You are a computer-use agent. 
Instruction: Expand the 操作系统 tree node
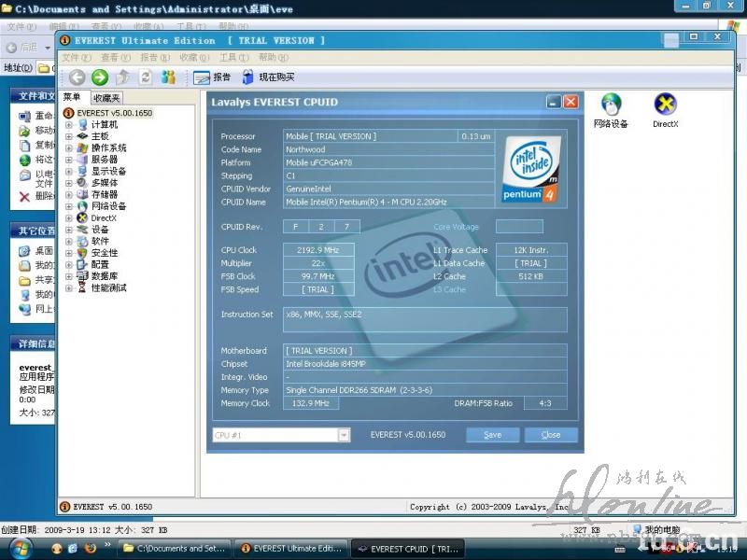(68, 148)
